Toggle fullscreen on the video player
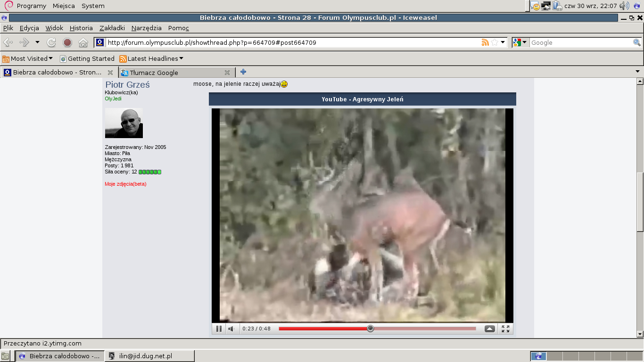 pyautogui.click(x=505, y=329)
